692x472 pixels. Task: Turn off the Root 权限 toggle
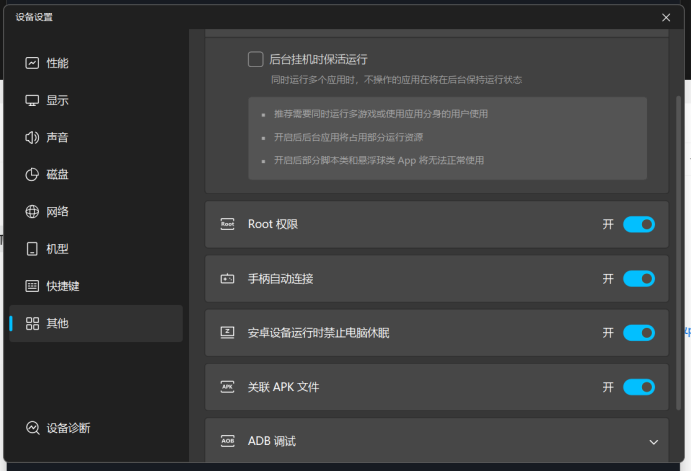coord(638,224)
